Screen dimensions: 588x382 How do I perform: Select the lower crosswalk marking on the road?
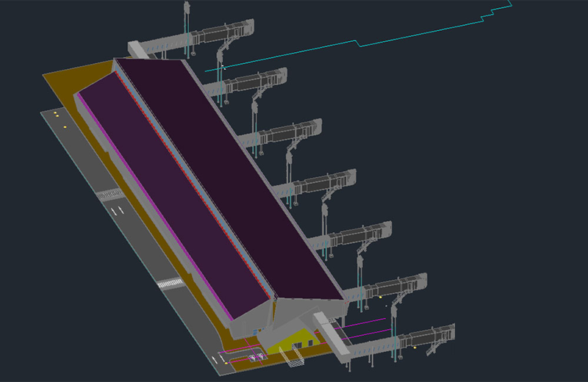click(168, 282)
